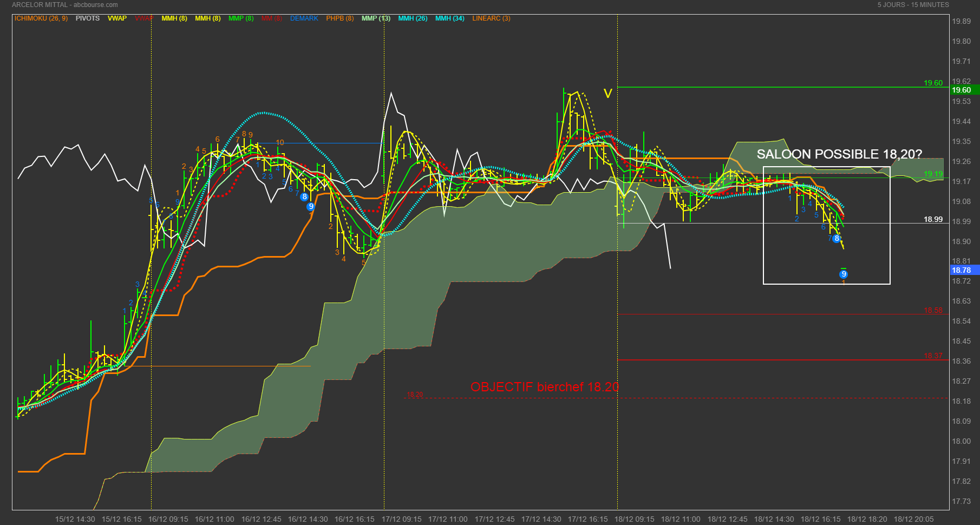Screen dimensions: 980x525
Task: Click the 18/12 16:15 time axis label
Action: coord(821,519)
